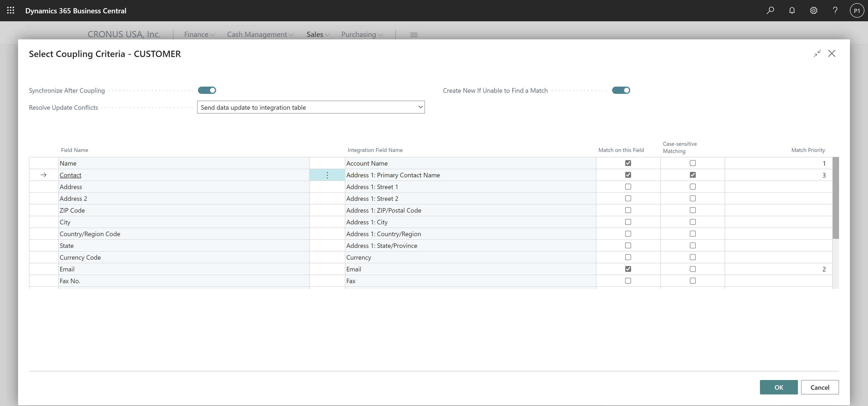This screenshot has height=406, width=868.
Task: Uncheck Match on this Field for Email
Action: tap(628, 269)
